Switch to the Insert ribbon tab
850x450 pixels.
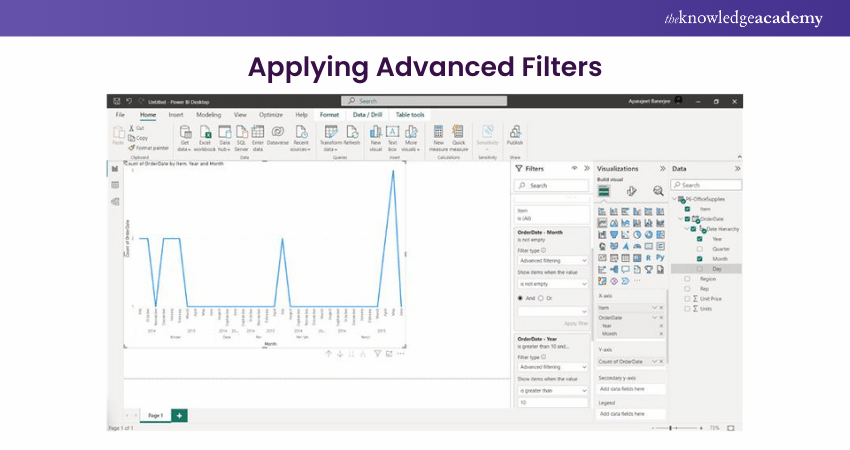point(178,115)
